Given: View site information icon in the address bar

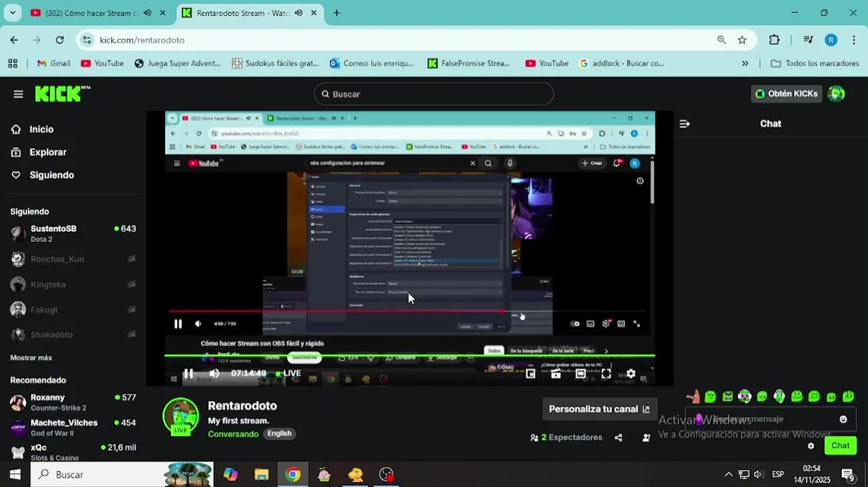Looking at the screenshot, I should 87,40.
